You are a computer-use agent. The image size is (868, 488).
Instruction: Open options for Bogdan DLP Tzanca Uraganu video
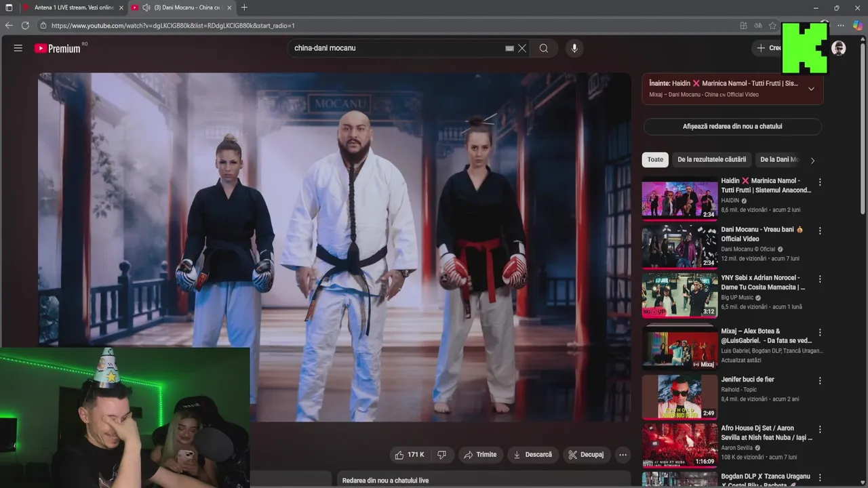point(820,478)
